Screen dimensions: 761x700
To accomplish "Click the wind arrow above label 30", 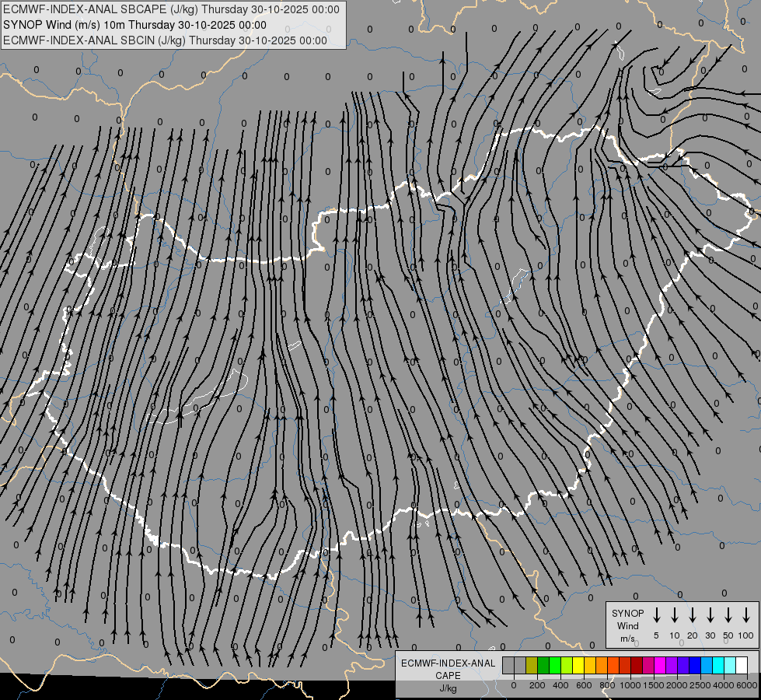I will coord(710,615).
